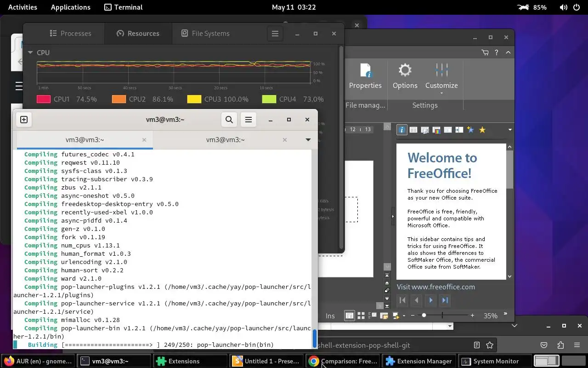588x368 pixels.
Task: Open Options gear in FreeOffice ribbon
Action: [405, 76]
